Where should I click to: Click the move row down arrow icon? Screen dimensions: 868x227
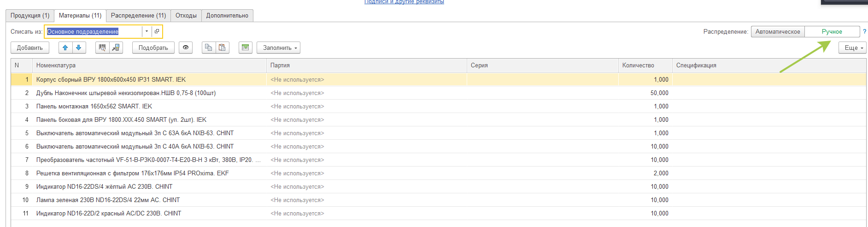point(79,48)
